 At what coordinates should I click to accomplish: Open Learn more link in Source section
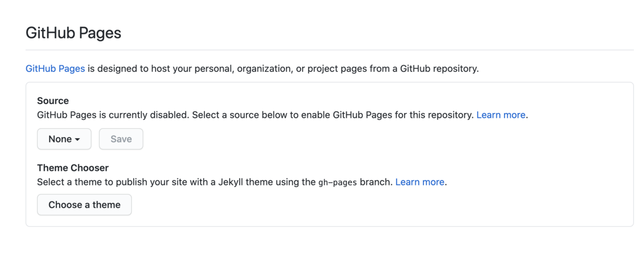pos(501,115)
